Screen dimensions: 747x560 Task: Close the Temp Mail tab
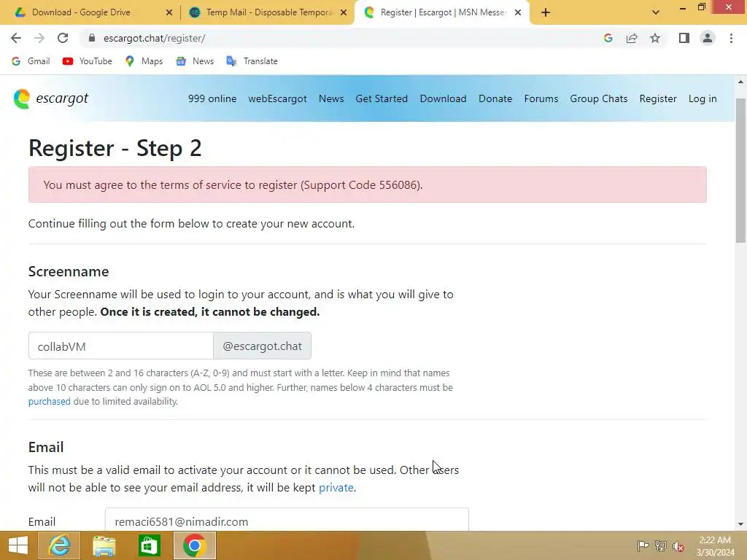click(344, 12)
